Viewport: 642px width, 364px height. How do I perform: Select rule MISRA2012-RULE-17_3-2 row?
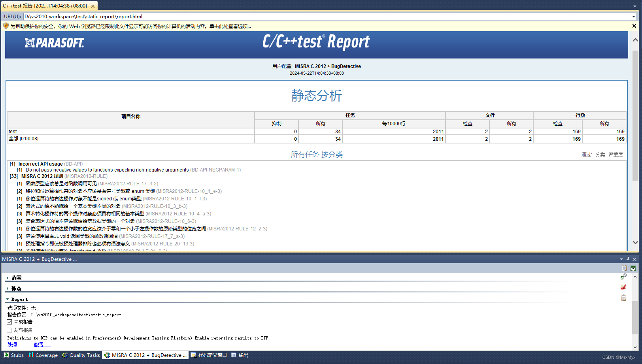tap(87, 184)
